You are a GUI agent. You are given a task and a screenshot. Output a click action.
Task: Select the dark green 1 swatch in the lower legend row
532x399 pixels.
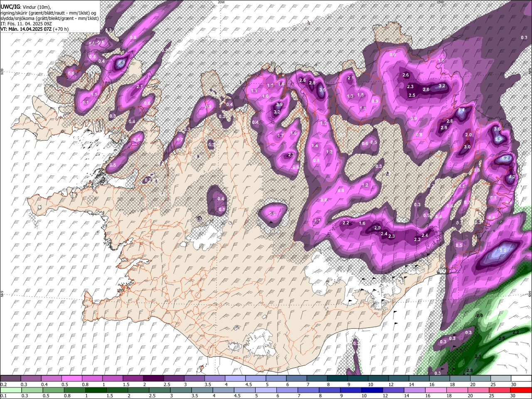tap(96, 390)
